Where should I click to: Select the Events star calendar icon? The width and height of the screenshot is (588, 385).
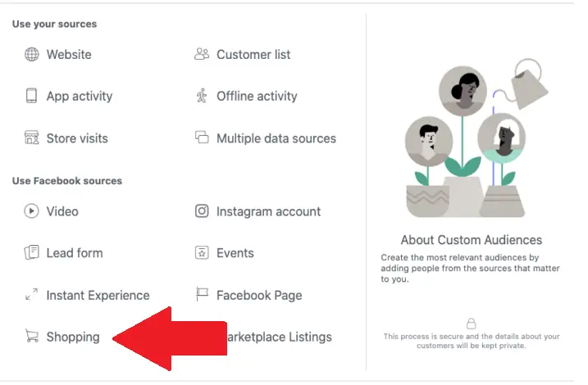click(x=202, y=253)
